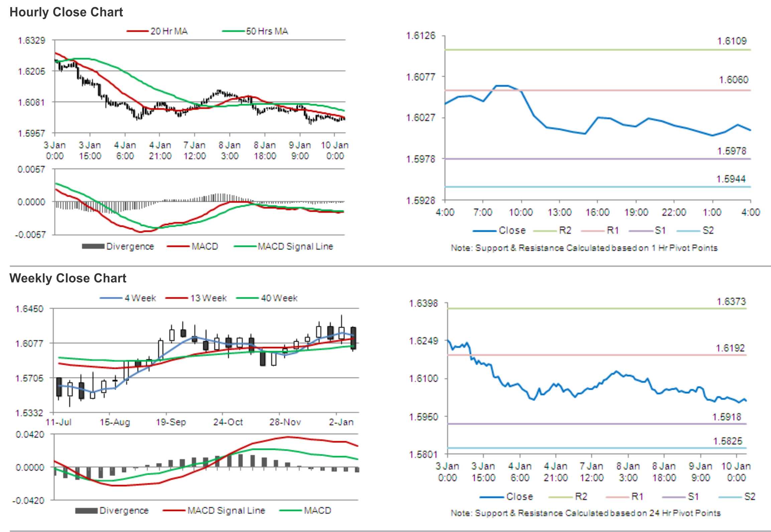Click the 22:00 x-axis label
This screenshot has height=532, width=771.
click(674, 212)
